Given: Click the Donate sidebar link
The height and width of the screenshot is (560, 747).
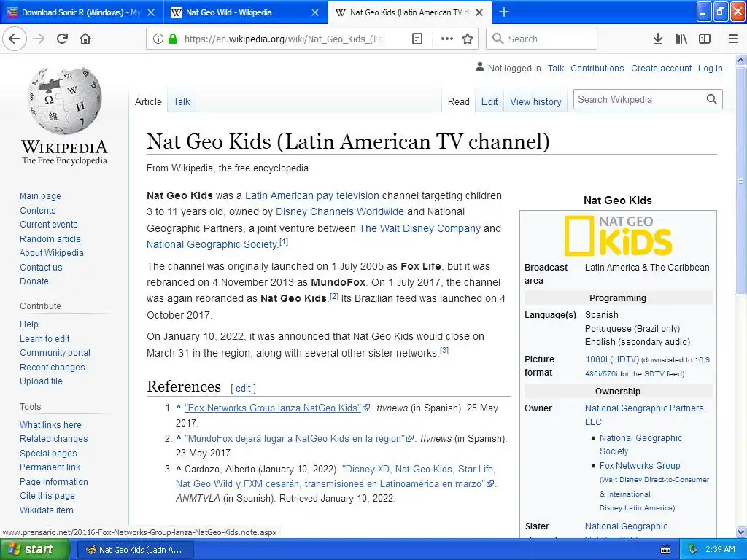Looking at the screenshot, I should pos(34,281).
